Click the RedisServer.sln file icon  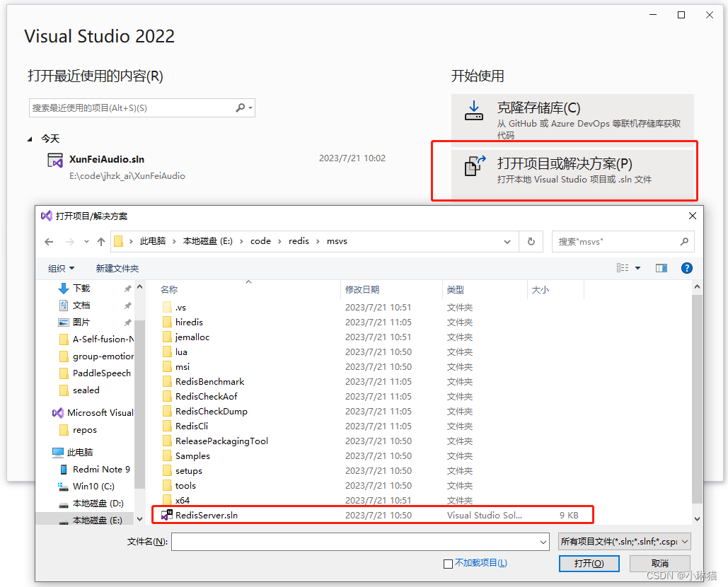(x=167, y=515)
